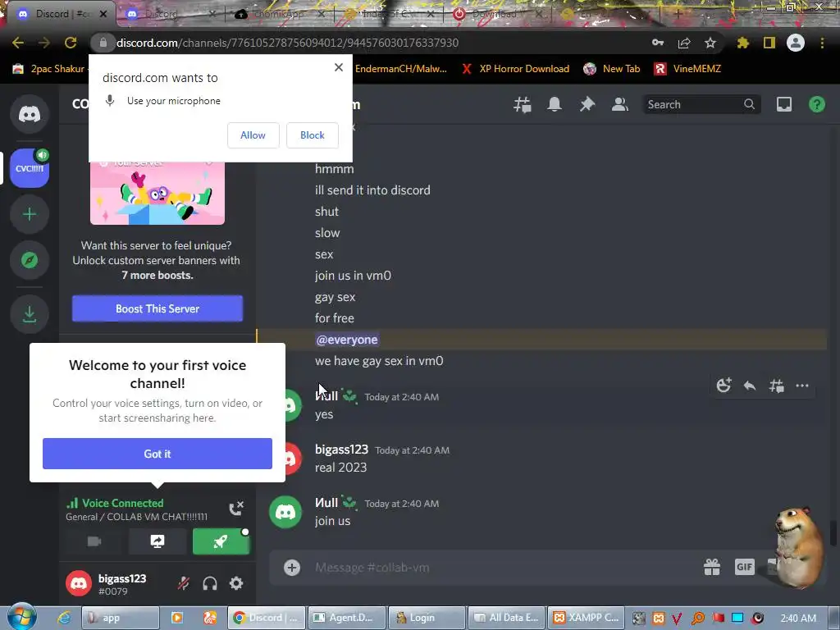
Task: Open More options on yes message
Action: click(802, 386)
